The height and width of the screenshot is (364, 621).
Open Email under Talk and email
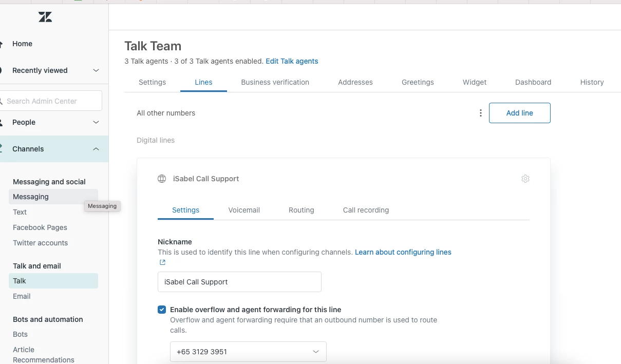coord(22,296)
